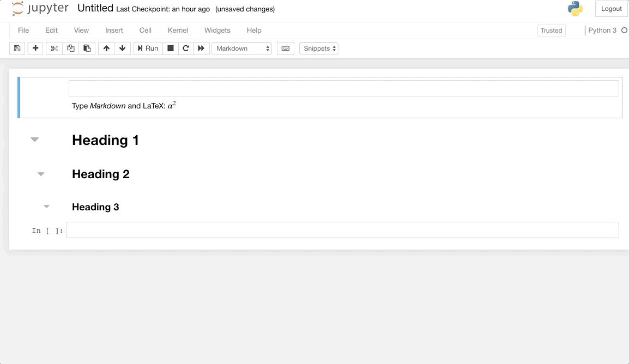Click inside the empty code cell input
Viewport: 629px width, 364px height.
point(342,229)
